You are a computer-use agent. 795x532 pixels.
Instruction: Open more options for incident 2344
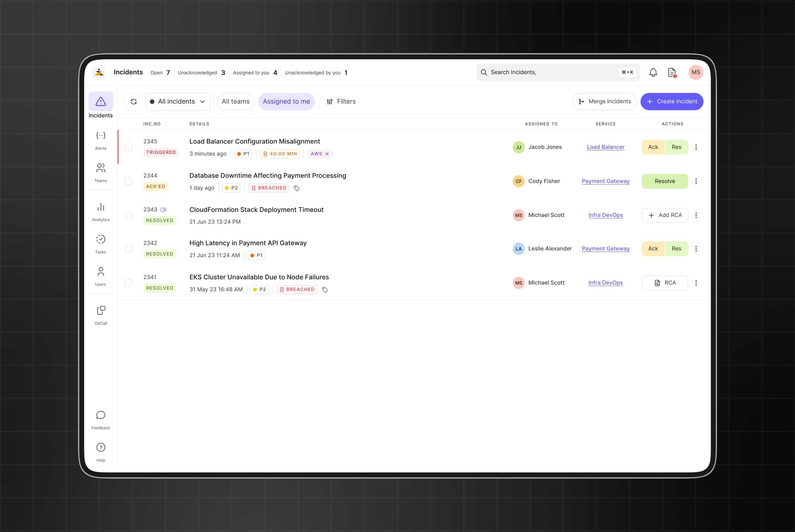click(x=696, y=181)
